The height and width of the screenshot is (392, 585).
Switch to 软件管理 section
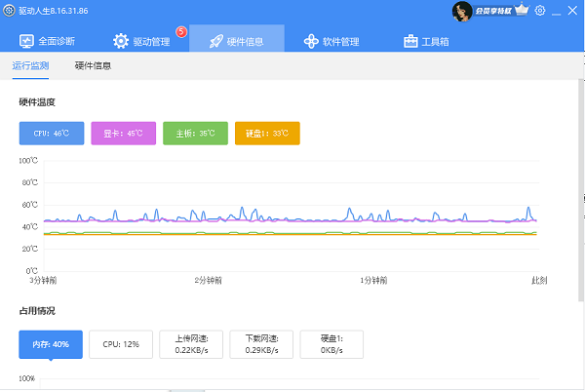[331, 41]
